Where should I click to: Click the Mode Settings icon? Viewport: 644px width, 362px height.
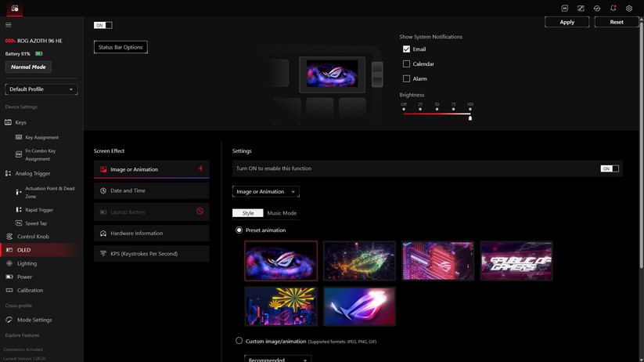(9, 320)
